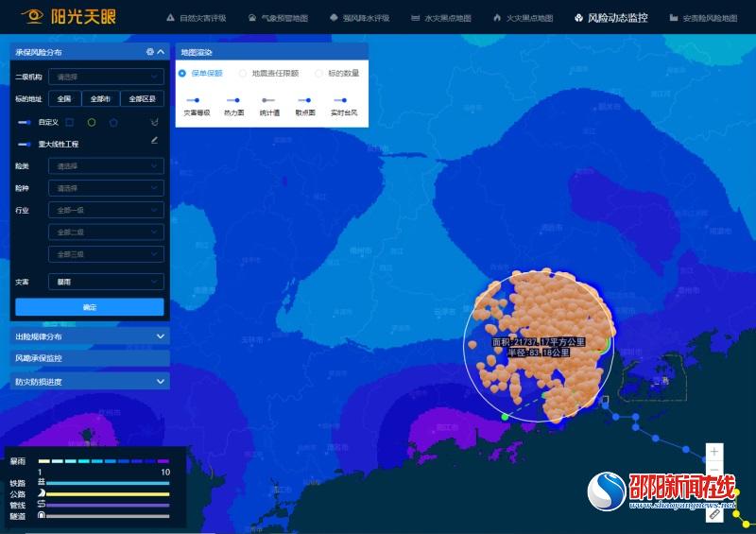
Task: Open the 险种 dropdown
Action: (x=106, y=188)
